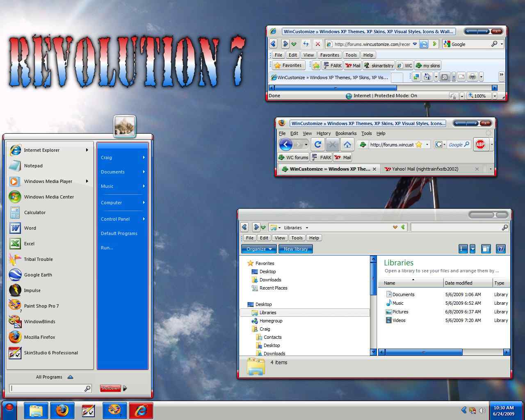Click the Start menu search field
The image size is (525, 420).
tap(50, 388)
